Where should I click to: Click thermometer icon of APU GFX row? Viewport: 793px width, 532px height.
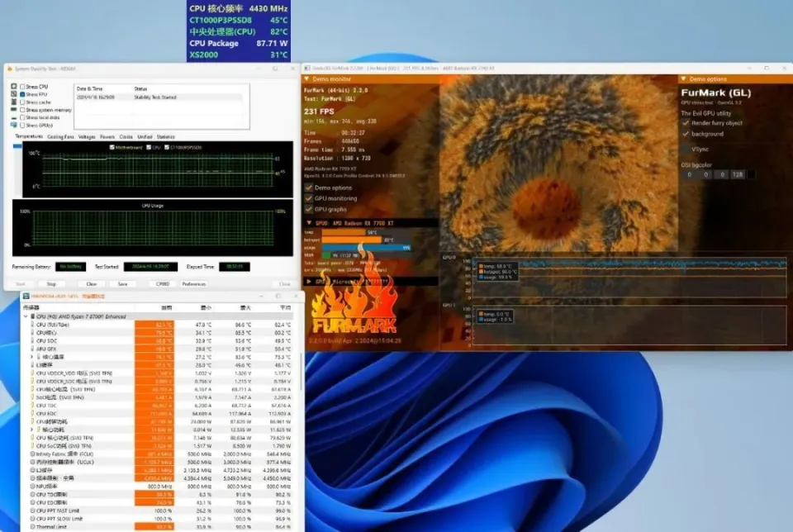tap(33, 349)
